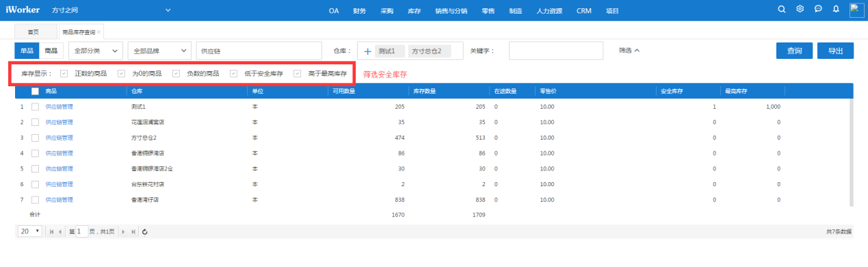Focus the 关键字 keyword input field
This screenshot has height=267, width=868.
tap(556, 51)
